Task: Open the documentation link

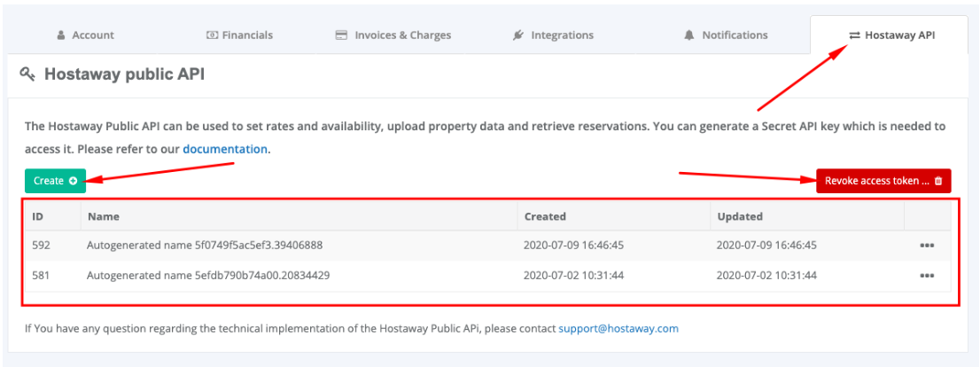Action: tap(225, 150)
